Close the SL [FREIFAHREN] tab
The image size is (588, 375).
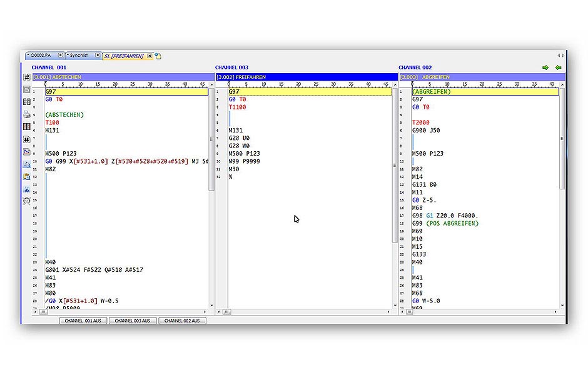pyautogui.click(x=150, y=56)
